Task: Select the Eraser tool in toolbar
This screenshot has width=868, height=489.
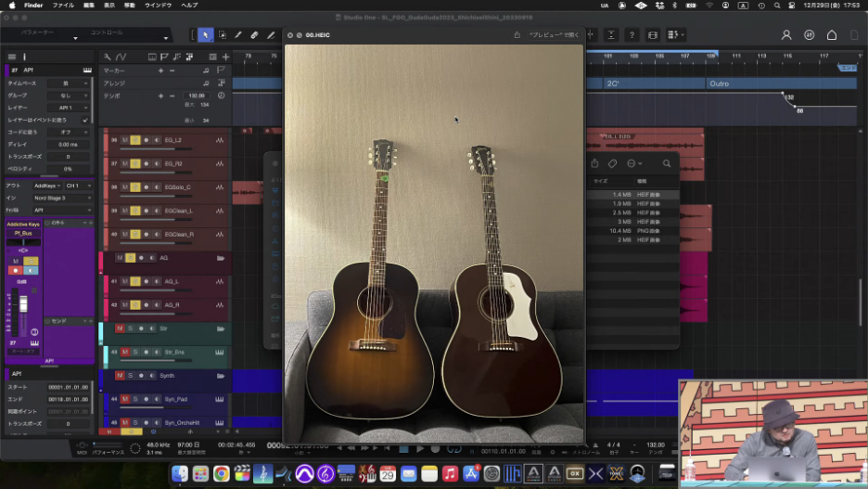Action: [255, 35]
